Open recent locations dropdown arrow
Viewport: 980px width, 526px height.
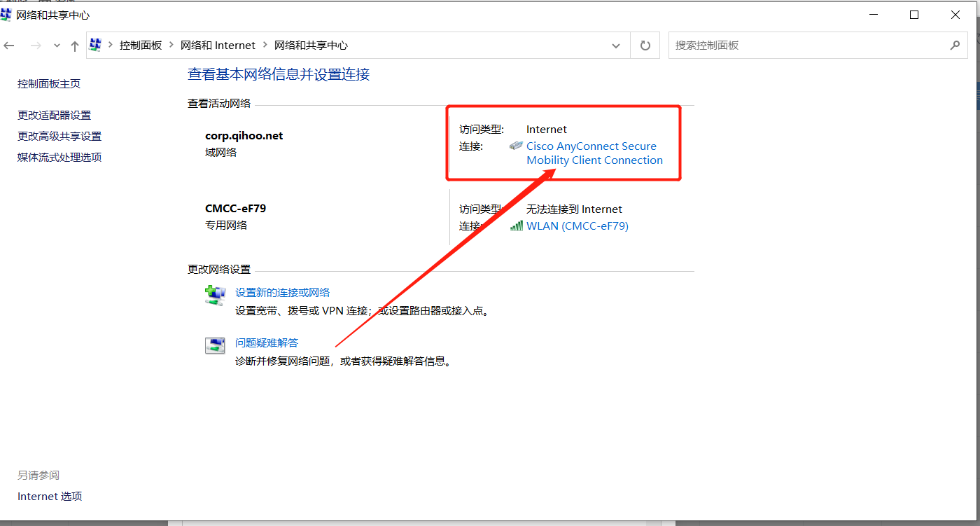57,46
